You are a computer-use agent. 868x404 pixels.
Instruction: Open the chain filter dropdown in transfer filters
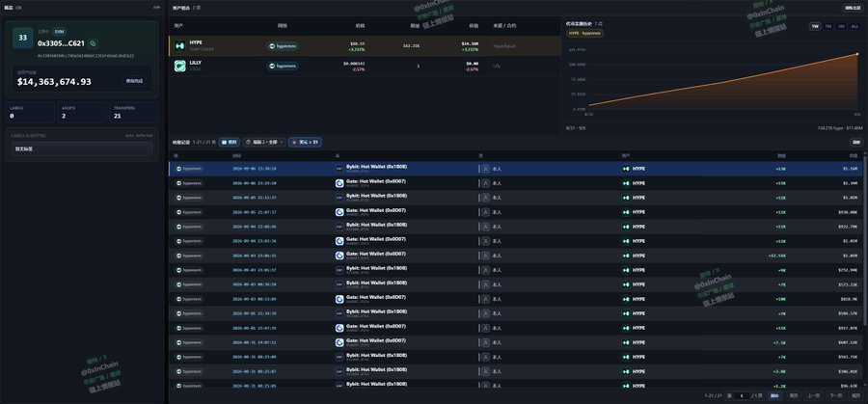(264, 143)
